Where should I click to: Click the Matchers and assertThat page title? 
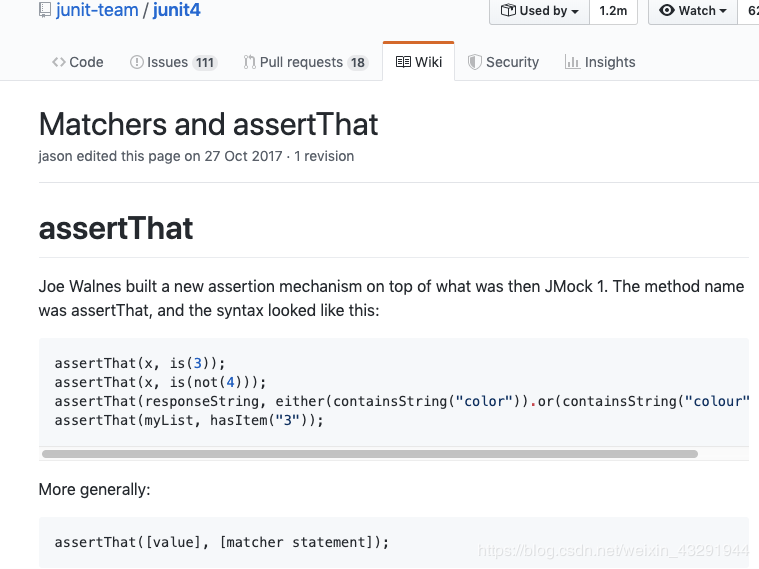(208, 124)
